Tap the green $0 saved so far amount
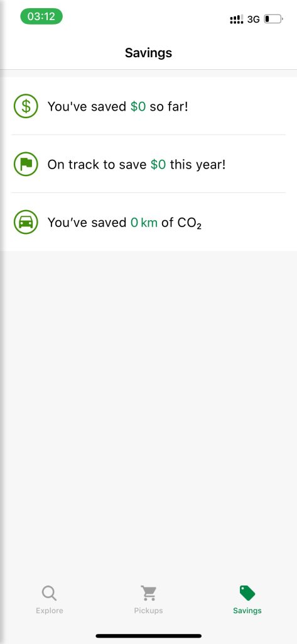This screenshot has width=297, height=644. pos(138,107)
